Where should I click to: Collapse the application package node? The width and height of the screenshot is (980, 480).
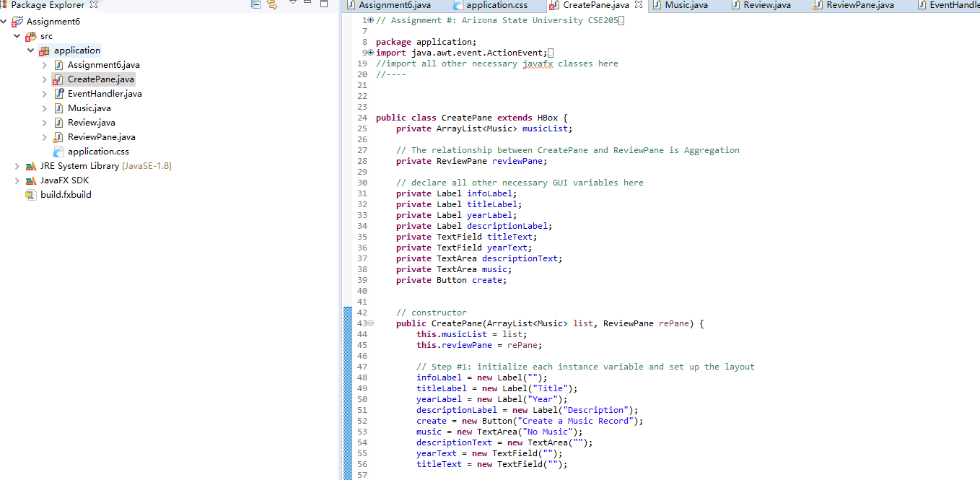31,51
